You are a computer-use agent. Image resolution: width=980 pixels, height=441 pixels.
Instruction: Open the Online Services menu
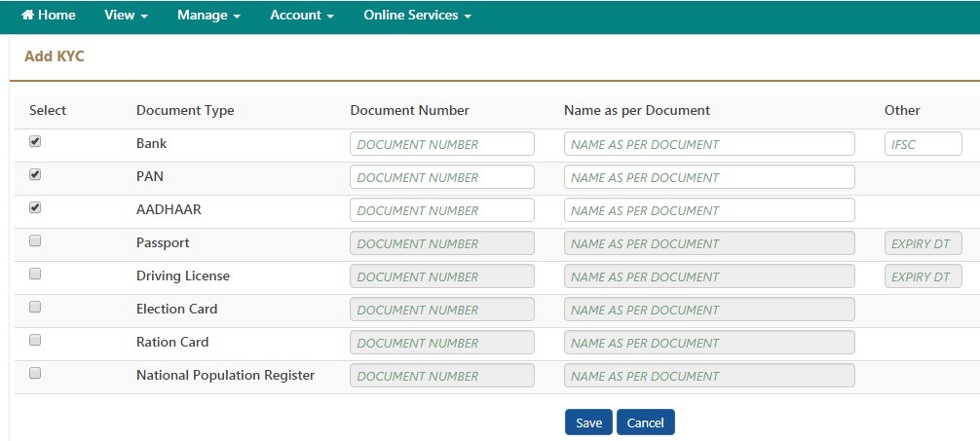(418, 16)
